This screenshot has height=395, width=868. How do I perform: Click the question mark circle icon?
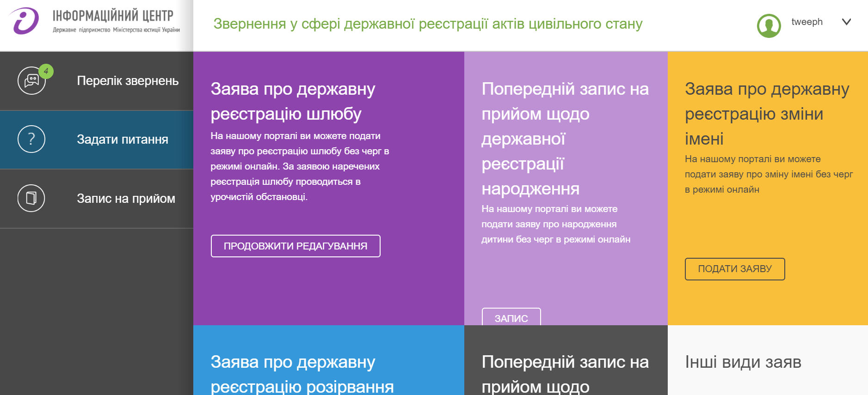pos(31,139)
